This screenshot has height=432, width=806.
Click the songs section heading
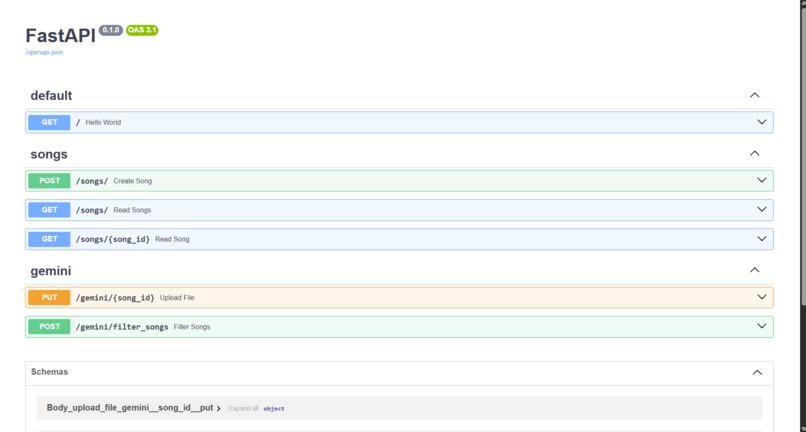click(x=49, y=154)
